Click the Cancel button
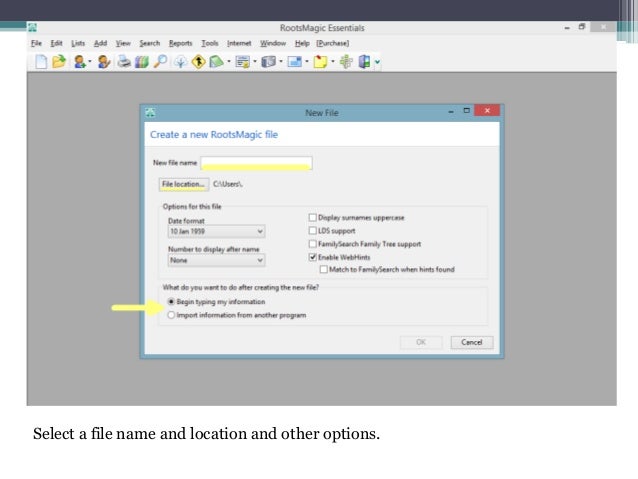The image size is (638, 479). click(x=472, y=342)
